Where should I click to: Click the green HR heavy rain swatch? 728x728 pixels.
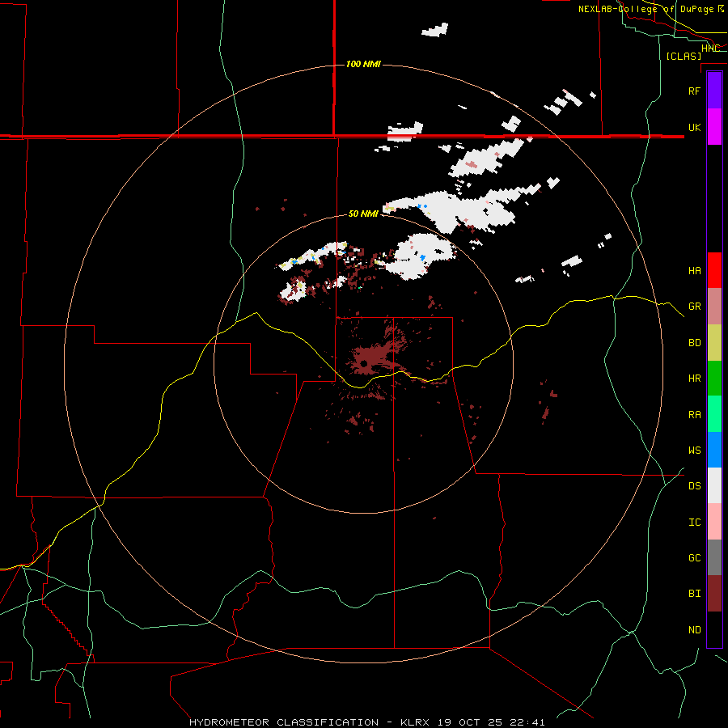point(714,379)
